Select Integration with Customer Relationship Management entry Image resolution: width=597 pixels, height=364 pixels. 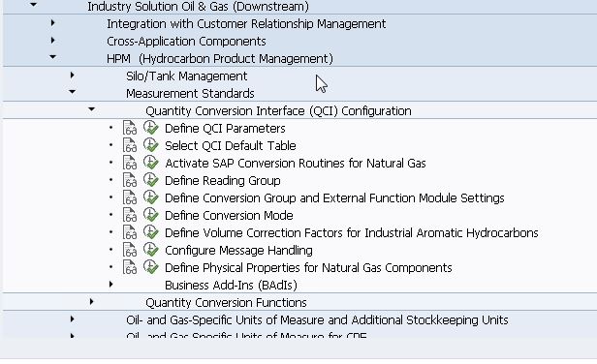[x=246, y=24]
